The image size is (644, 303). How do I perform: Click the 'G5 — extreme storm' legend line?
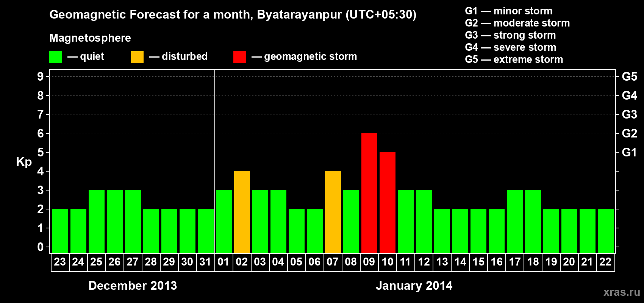point(514,59)
